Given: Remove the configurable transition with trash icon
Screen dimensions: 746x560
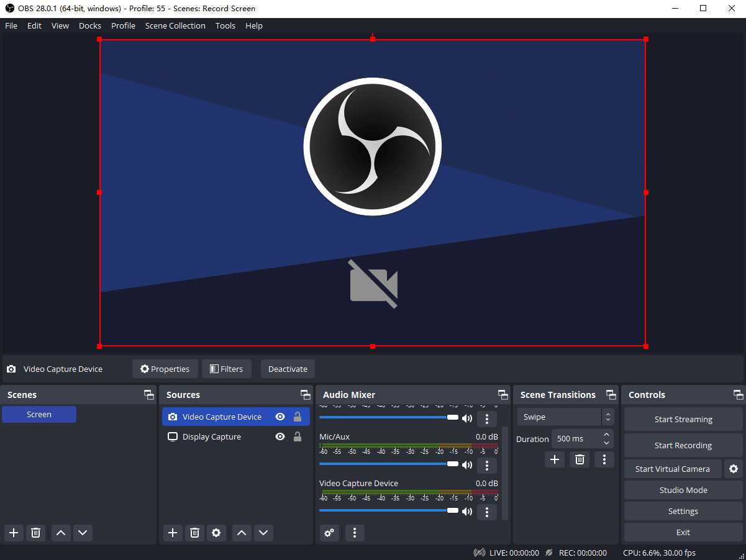Looking at the screenshot, I should click(x=580, y=459).
